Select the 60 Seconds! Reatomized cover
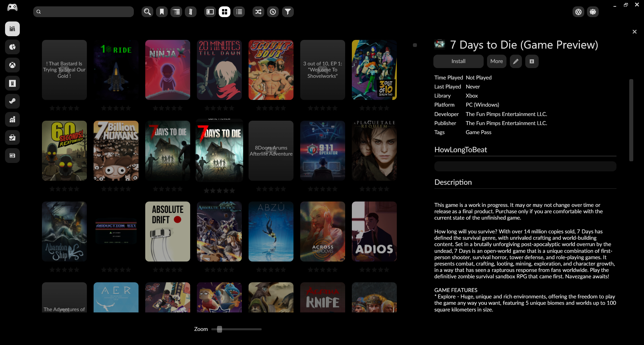Image resolution: width=644 pixels, height=345 pixels. [64, 151]
